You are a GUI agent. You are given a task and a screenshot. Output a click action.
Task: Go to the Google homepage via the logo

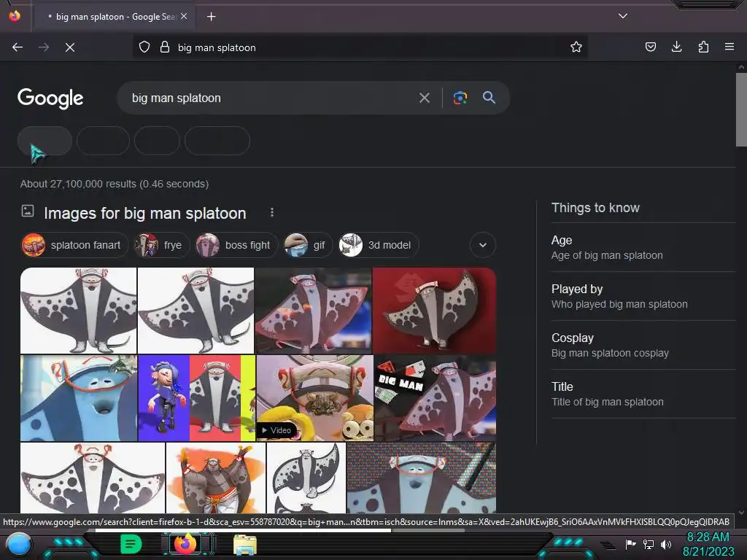coord(50,98)
